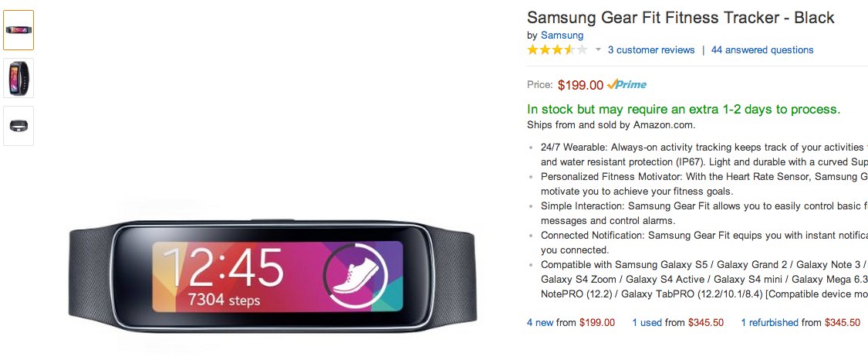This screenshot has height=360, width=868.
Task: Open the 44 answered questions link
Action: coord(762,50)
